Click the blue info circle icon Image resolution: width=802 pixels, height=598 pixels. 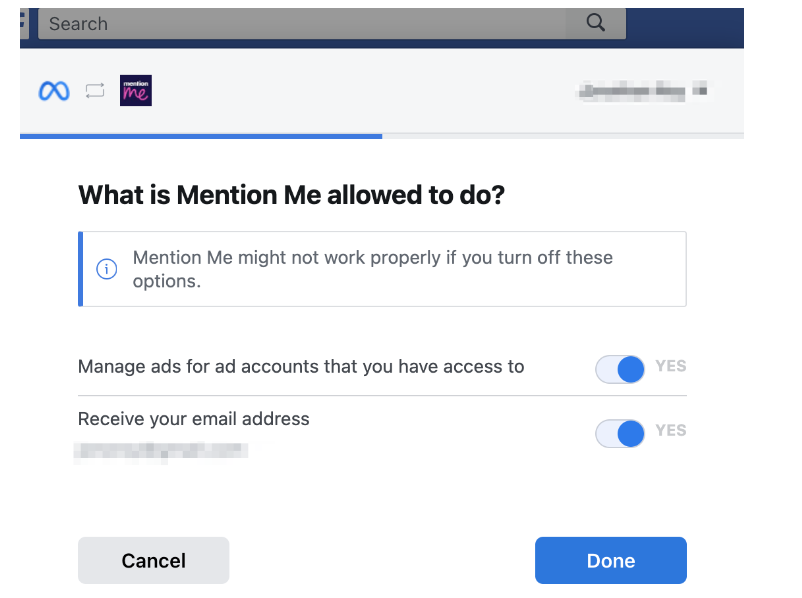pyautogui.click(x=106, y=269)
